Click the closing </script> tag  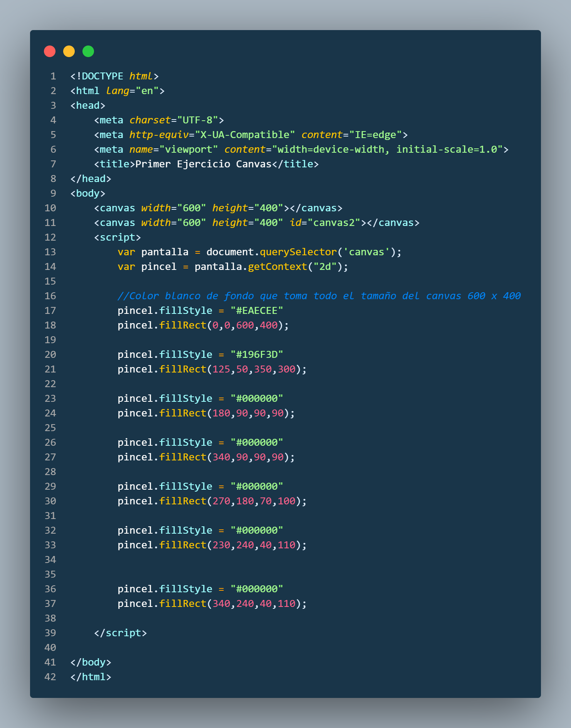click(120, 633)
